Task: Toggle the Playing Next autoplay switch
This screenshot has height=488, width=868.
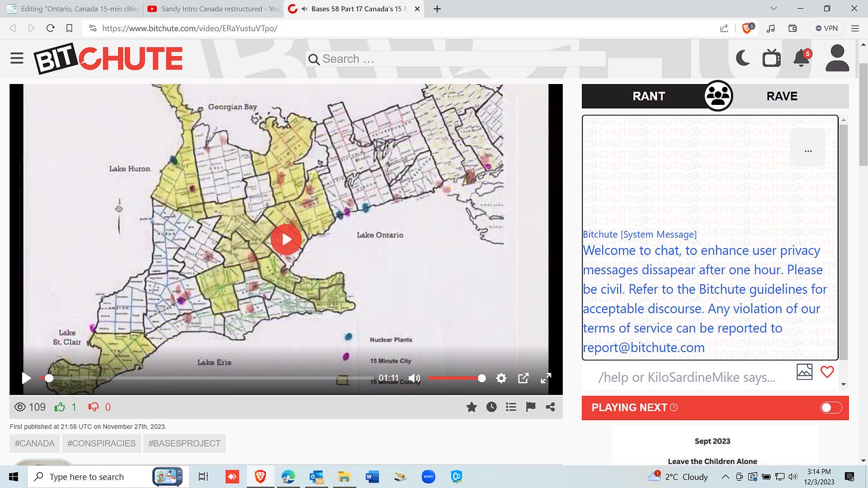Action: pos(831,408)
